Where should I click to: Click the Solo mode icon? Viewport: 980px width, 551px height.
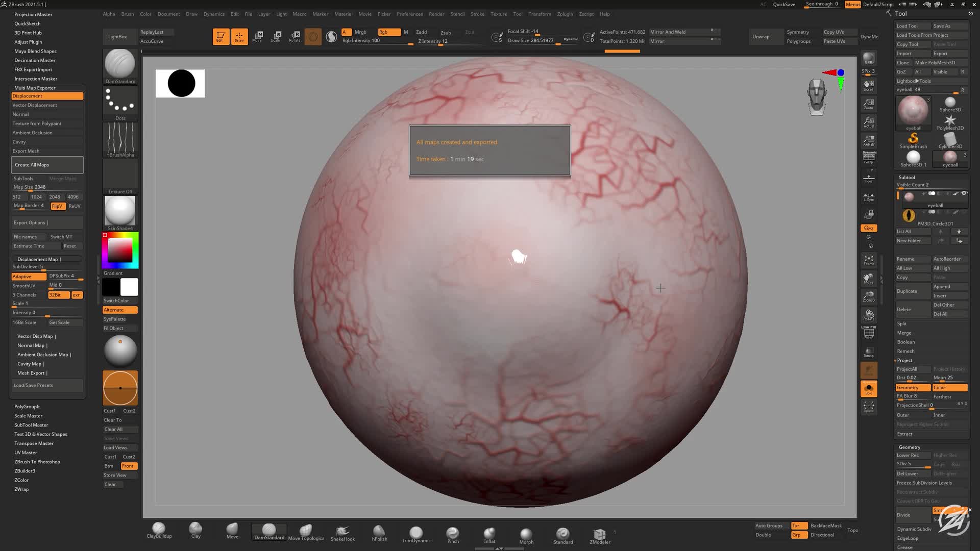pyautogui.click(x=869, y=389)
